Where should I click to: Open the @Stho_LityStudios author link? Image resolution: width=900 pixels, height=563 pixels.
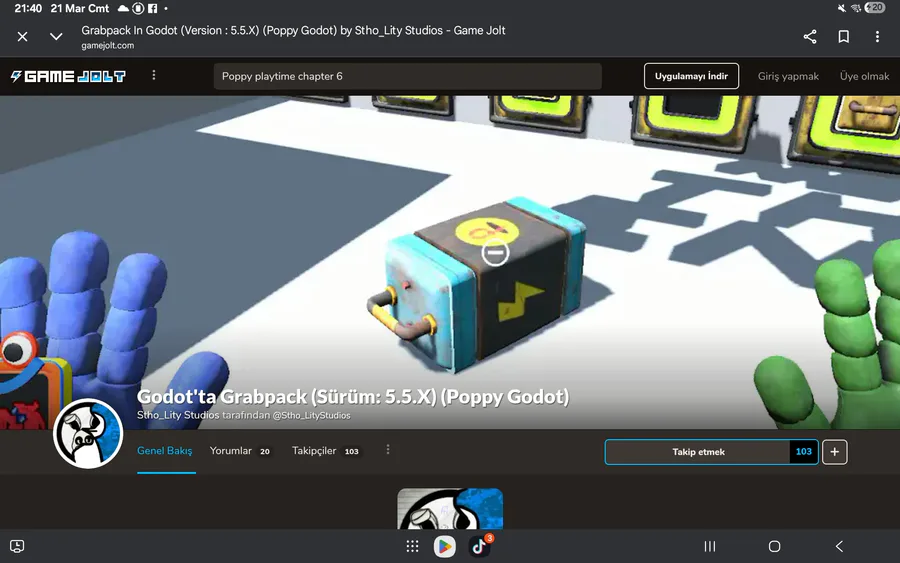pyautogui.click(x=311, y=416)
